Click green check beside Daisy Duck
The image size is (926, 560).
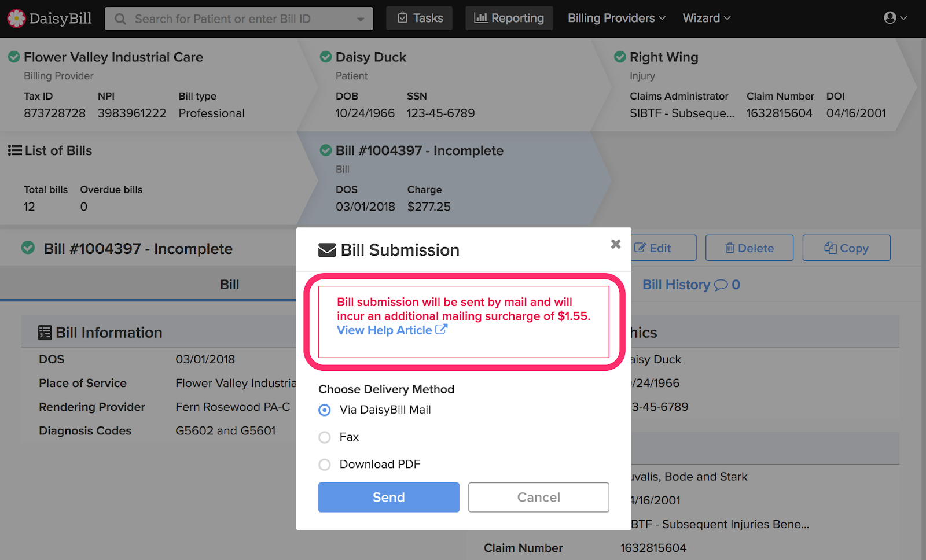326,57
